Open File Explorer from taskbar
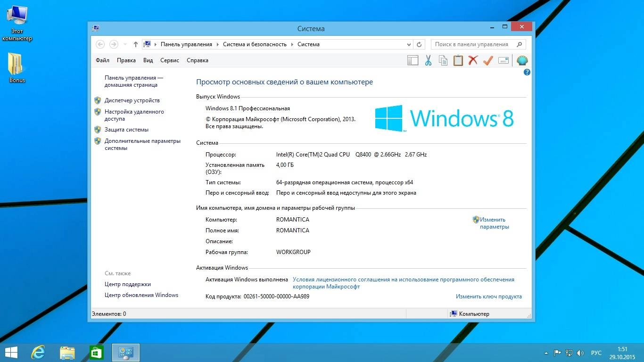Viewport: 644px width, 362px height. pyautogui.click(x=67, y=352)
